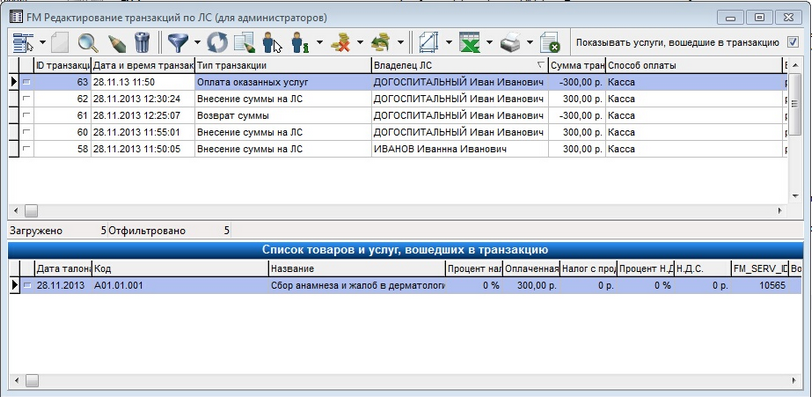Click the circular refresh arrows icon
812x397 pixels.
217,42
